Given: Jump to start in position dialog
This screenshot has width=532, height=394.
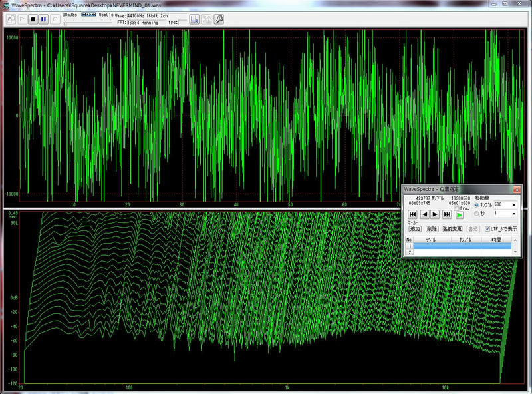Looking at the screenshot, I should pos(412,214).
